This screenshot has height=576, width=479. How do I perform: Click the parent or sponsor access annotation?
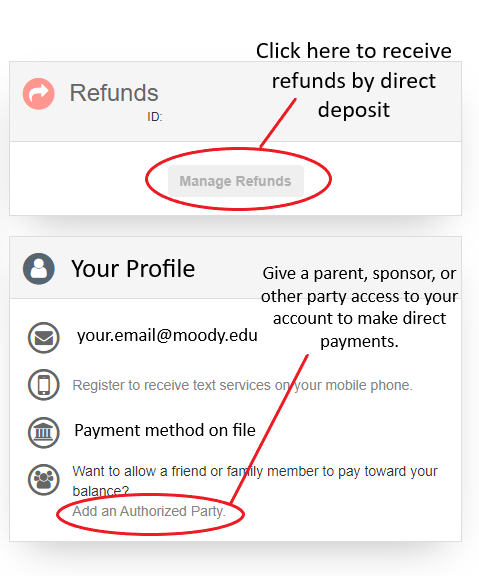[x=359, y=307]
